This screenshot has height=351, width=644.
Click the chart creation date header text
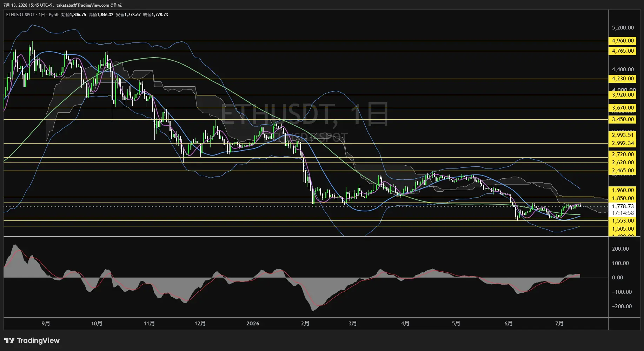(63, 5)
